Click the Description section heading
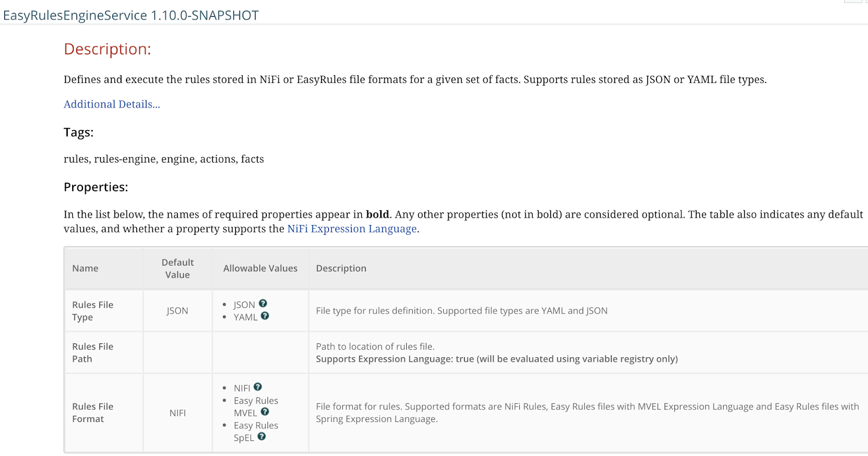Viewport: 868px width, 456px height. pyautogui.click(x=107, y=49)
